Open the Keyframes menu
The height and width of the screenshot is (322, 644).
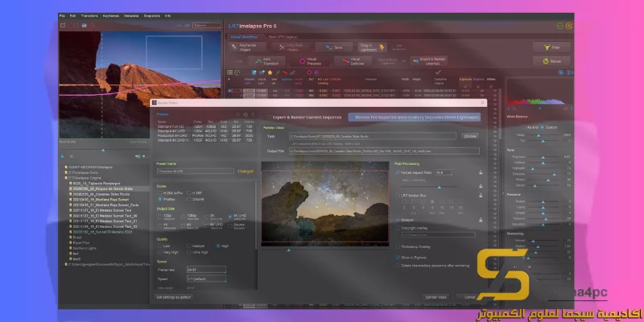click(x=111, y=15)
